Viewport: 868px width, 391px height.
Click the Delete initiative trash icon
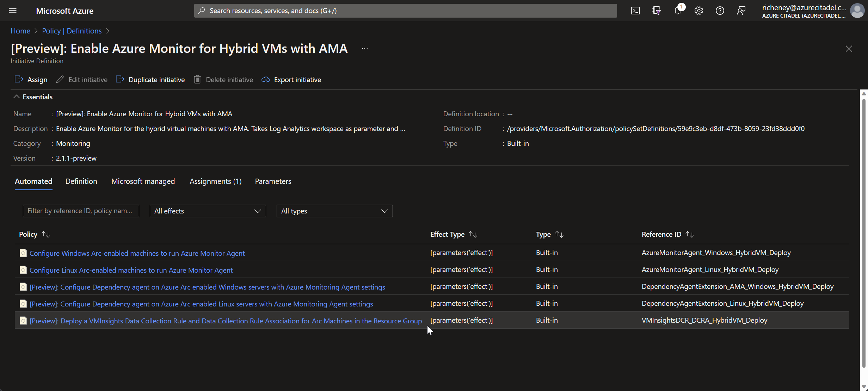pos(198,79)
